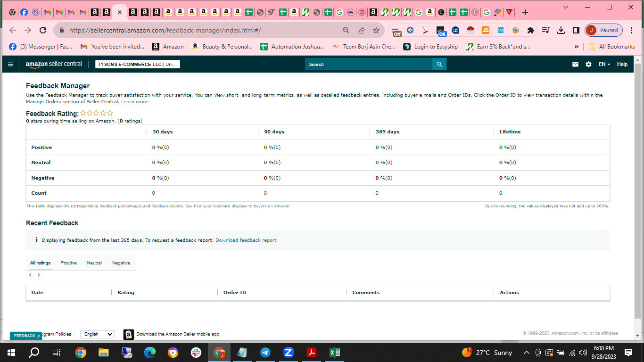Open the Login to Easyship bookmark
Image resolution: width=644 pixels, height=362 pixels.
click(x=431, y=47)
